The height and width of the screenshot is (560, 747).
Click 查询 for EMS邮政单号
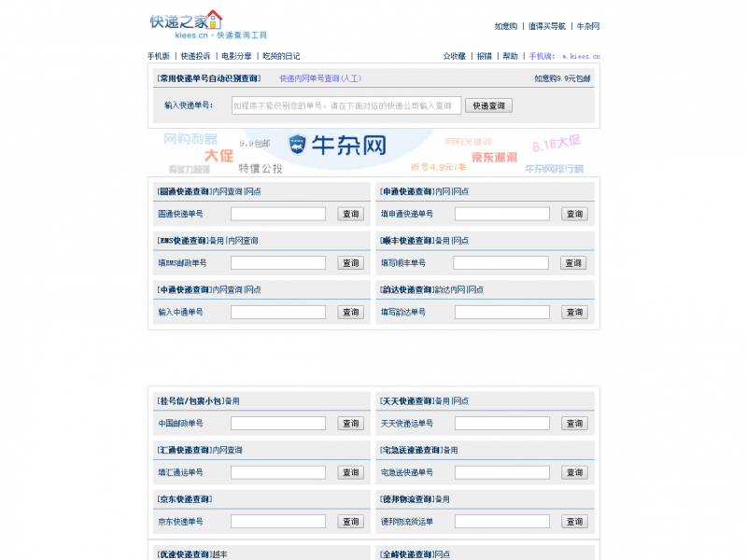(351, 263)
